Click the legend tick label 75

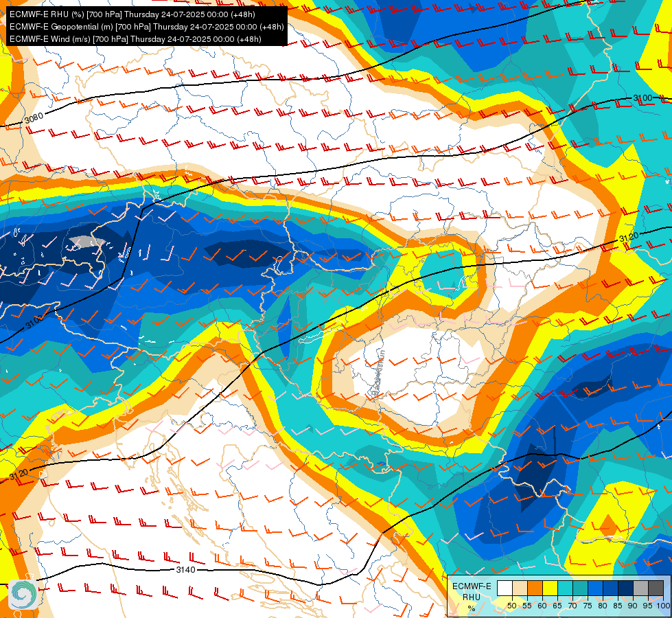click(x=588, y=606)
